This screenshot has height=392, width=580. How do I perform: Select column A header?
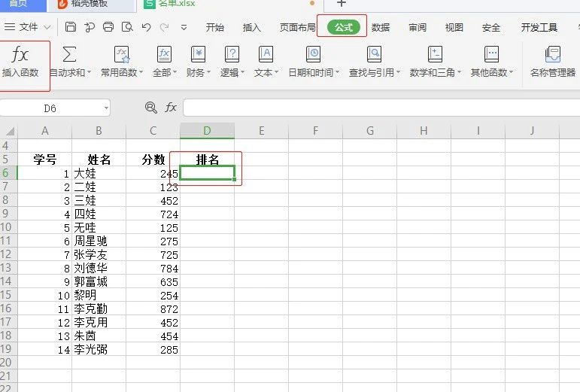tap(44, 131)
